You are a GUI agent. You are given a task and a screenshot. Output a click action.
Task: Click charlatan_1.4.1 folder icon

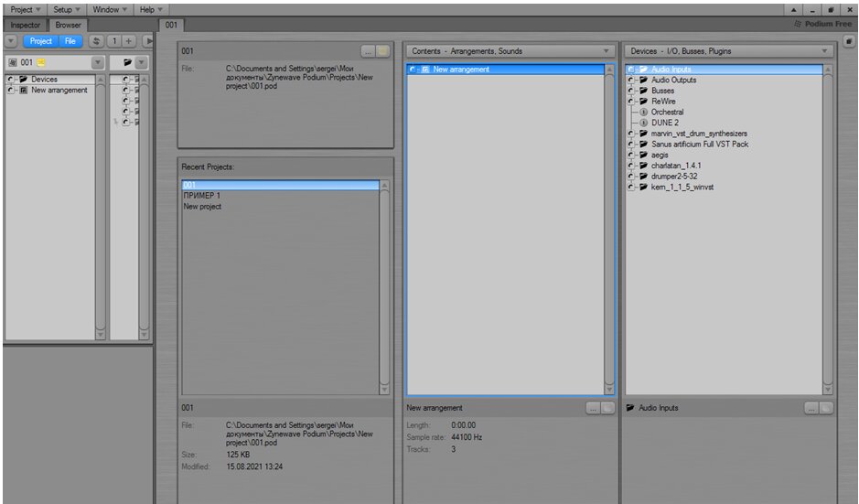click(644, 166)
